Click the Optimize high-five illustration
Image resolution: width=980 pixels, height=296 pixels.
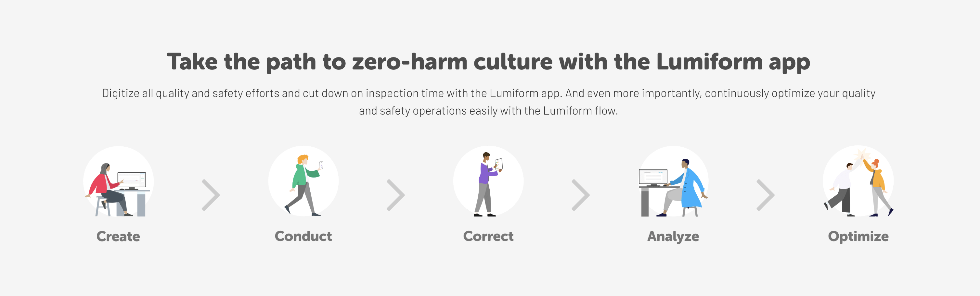(x=858, y=181)
